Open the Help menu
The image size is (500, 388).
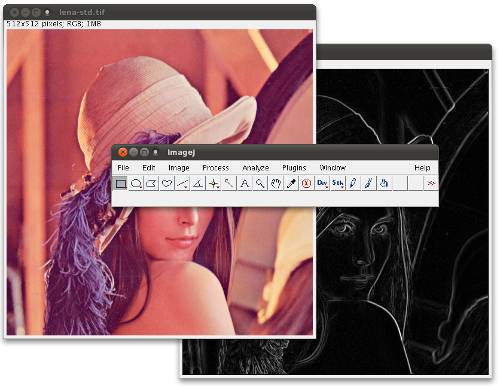(x=422, y=168)
